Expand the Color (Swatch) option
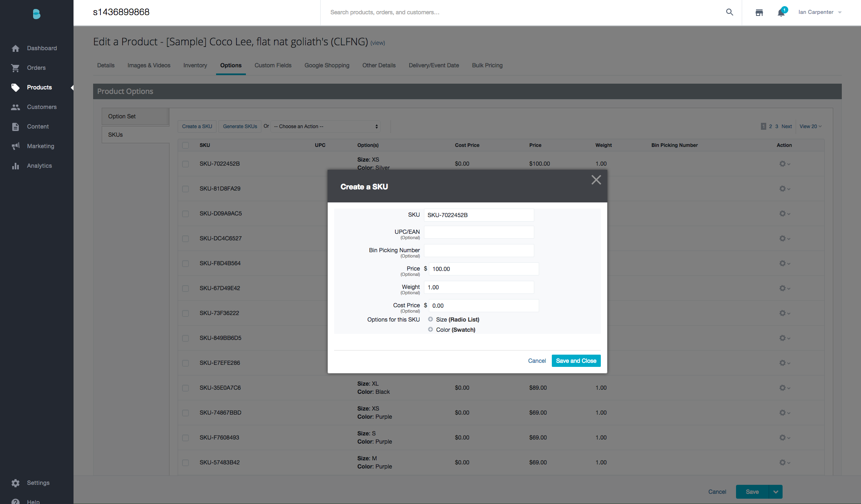The image size is (861, 504). tap(430, 329)
